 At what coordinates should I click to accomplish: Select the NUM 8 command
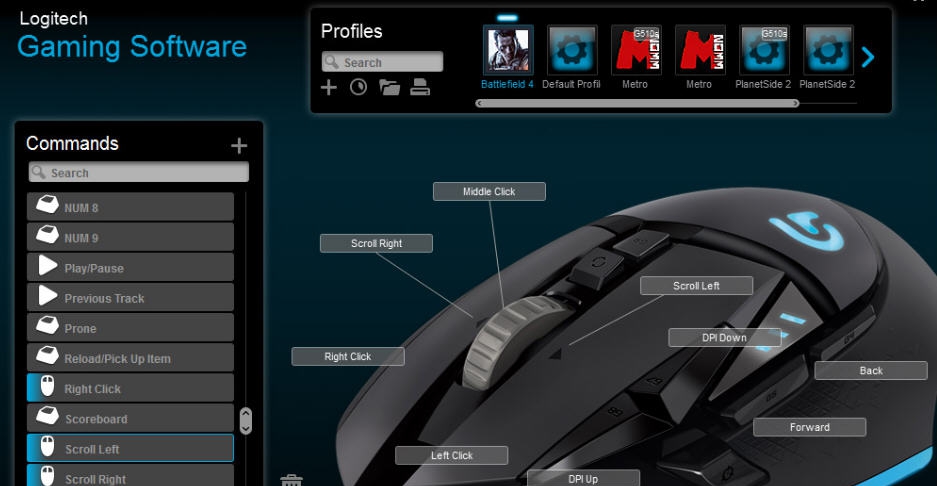click(130, 207)
